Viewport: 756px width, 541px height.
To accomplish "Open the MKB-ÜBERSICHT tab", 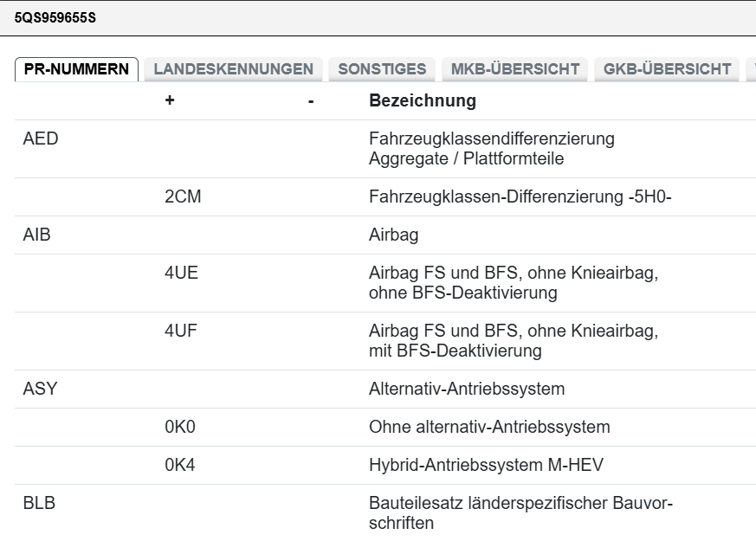I will click(515, 69).
